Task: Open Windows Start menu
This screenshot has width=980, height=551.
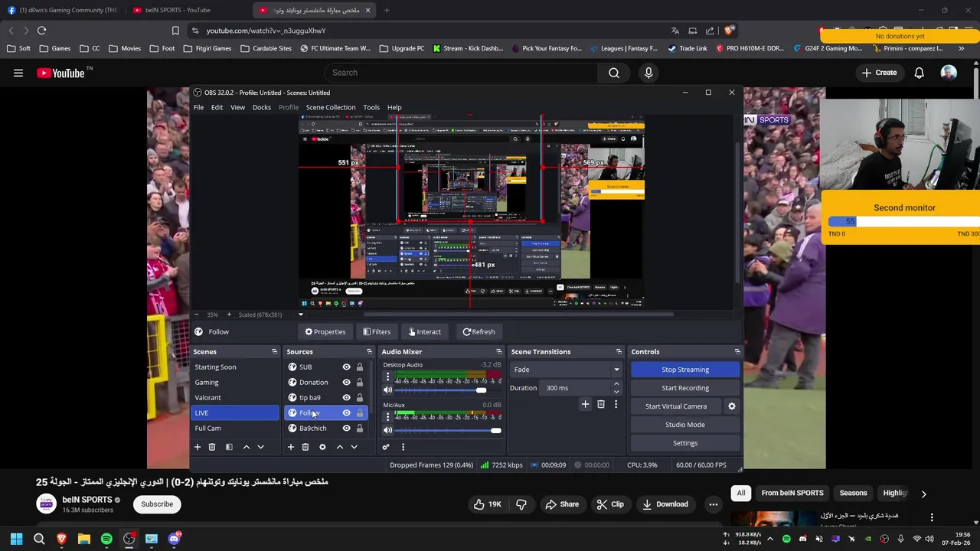Action: click(16, 539)
